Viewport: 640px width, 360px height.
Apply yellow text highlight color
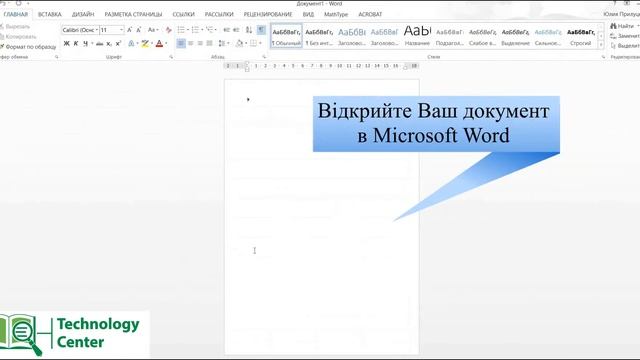click(145, 43)
